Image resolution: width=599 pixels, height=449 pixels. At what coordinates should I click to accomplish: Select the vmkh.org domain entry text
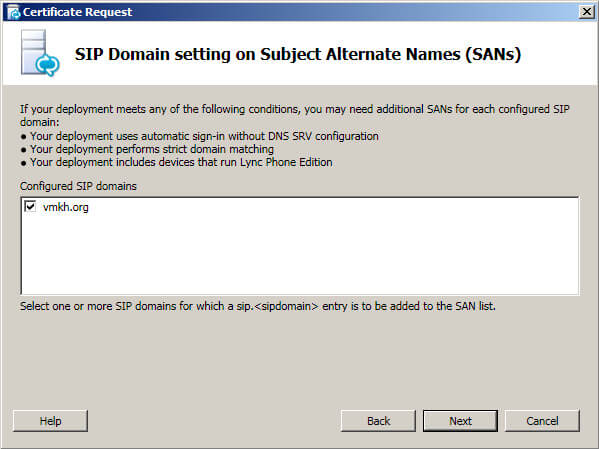(65, 207)
